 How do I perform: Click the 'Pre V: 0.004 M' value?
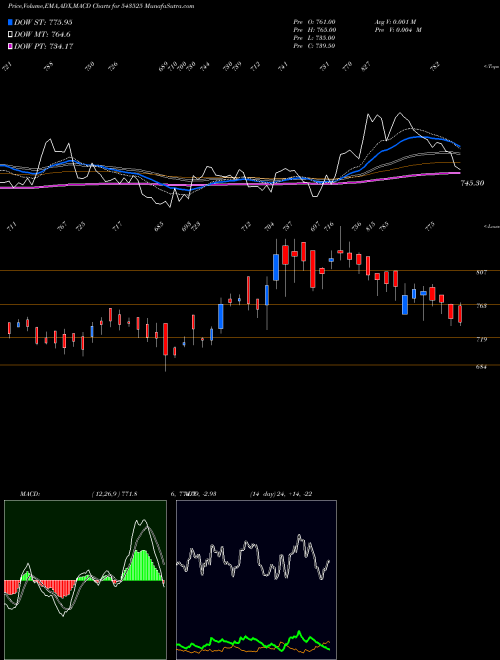[x=398, y=30]
